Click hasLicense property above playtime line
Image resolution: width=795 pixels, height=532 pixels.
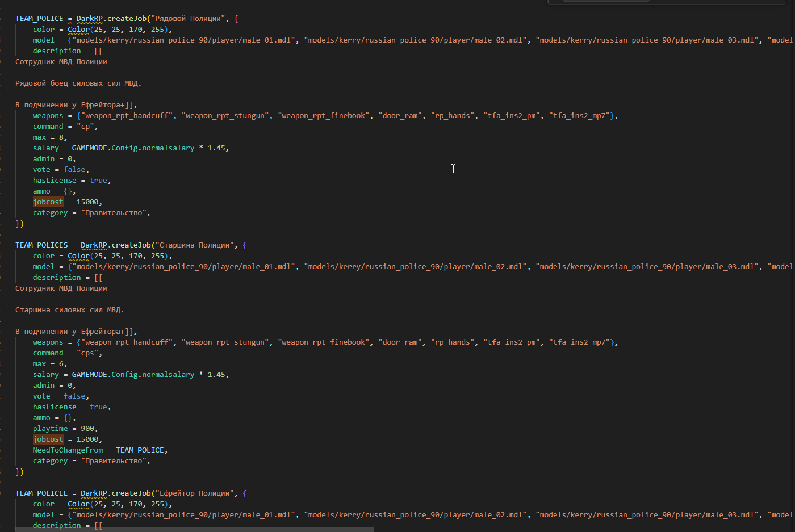55,407
